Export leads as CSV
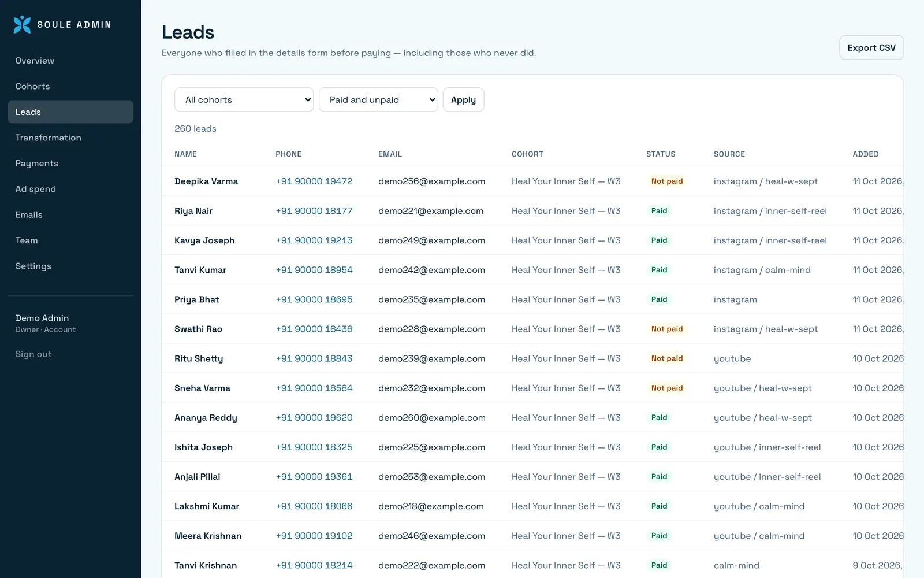The image size is (924, 578). [x=871, y=47]
